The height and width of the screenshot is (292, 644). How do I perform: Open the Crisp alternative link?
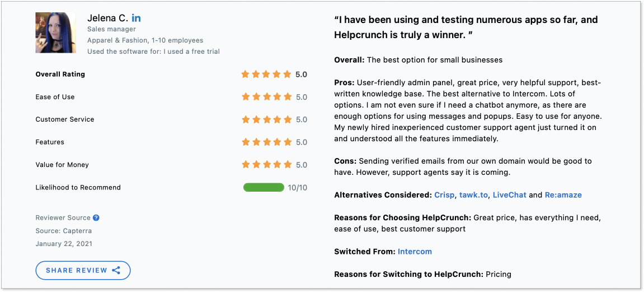pos(444,195)
